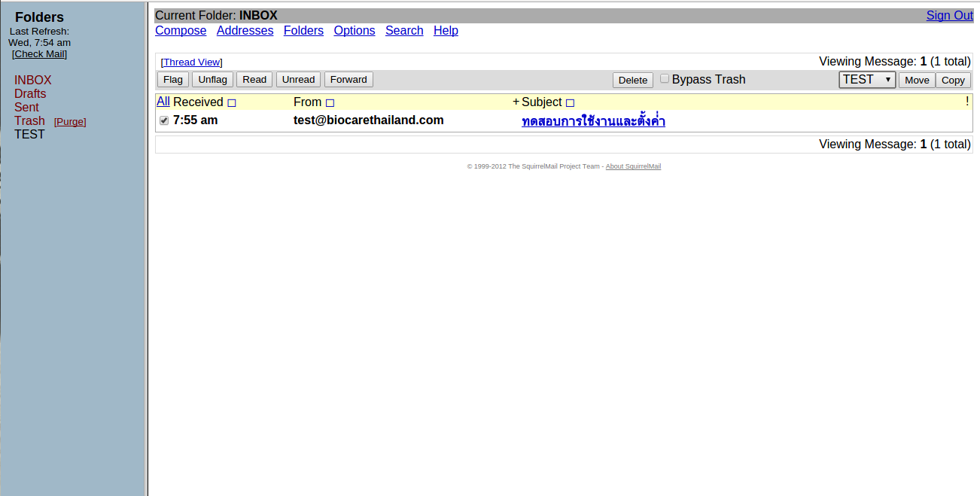
Task: Open the TEST folder dropdown
Action: [x=866, y=80]
